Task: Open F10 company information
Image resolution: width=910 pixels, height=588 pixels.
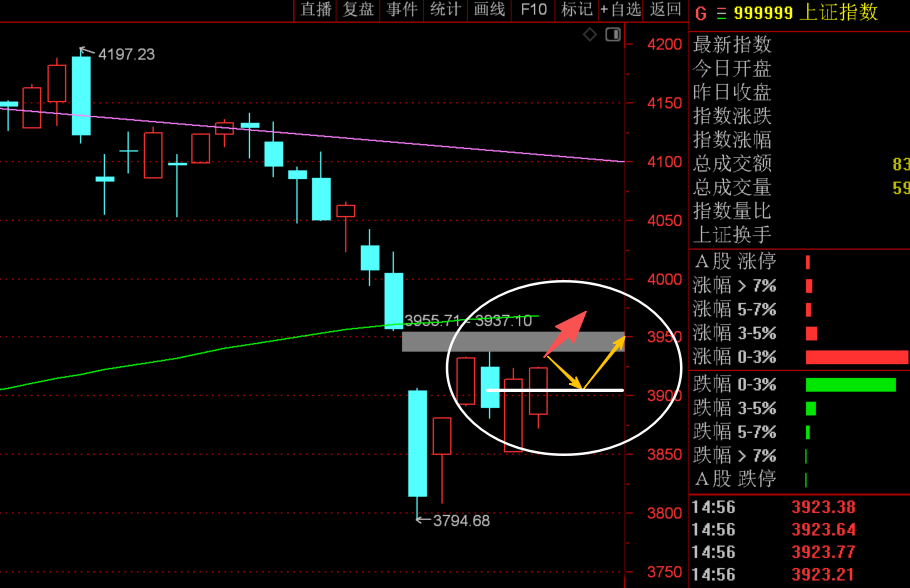Action: coord(533,10)
